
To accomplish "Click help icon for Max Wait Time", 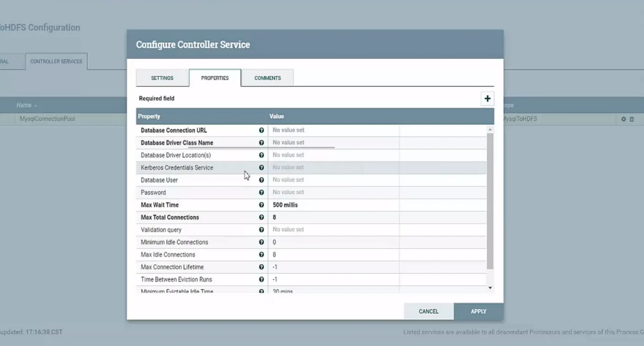I will (261, 205).
